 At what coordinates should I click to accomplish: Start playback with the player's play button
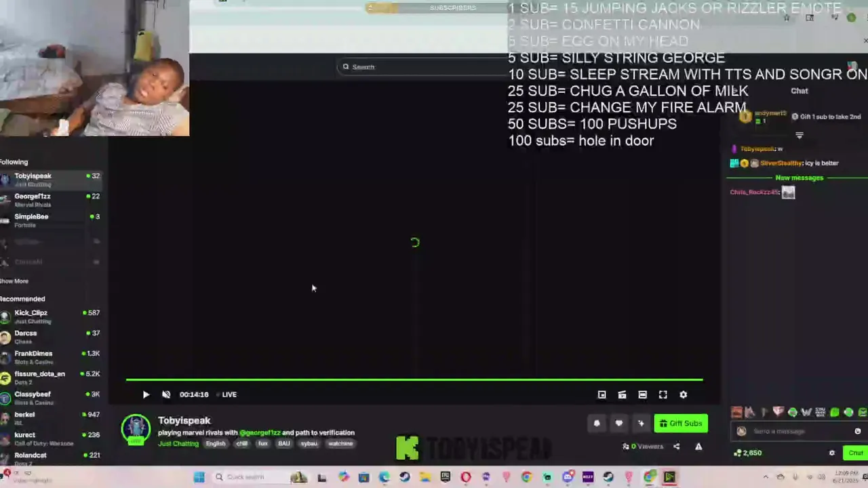click(x=146, y=394)
